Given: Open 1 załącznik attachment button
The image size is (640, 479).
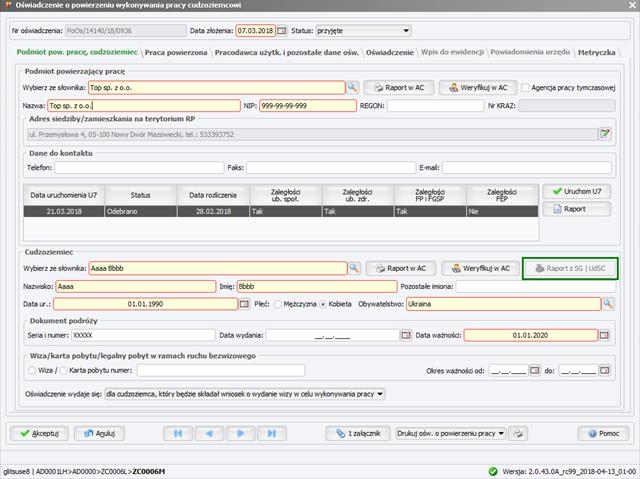Looking at the screenshot, I should (357, 433).
